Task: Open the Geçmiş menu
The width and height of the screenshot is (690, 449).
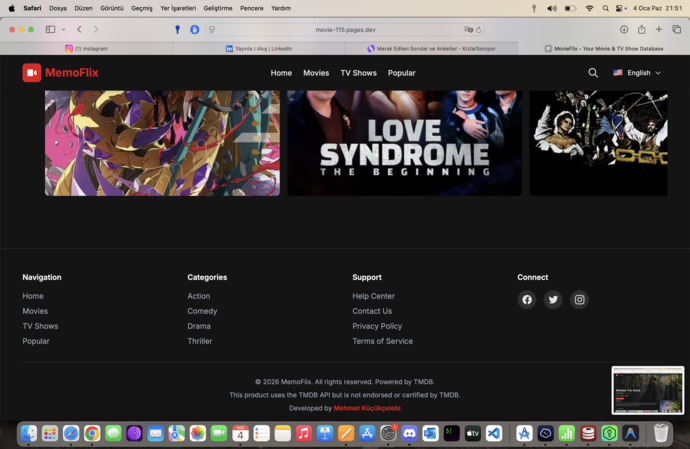Action: click(x=142, y=8)
